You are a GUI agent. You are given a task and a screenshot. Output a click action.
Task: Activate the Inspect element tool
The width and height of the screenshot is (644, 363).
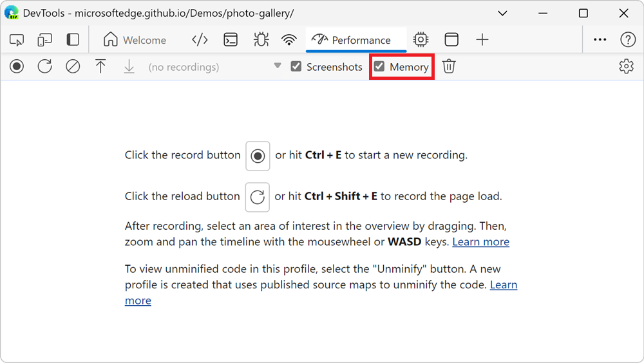coord(17,40)
